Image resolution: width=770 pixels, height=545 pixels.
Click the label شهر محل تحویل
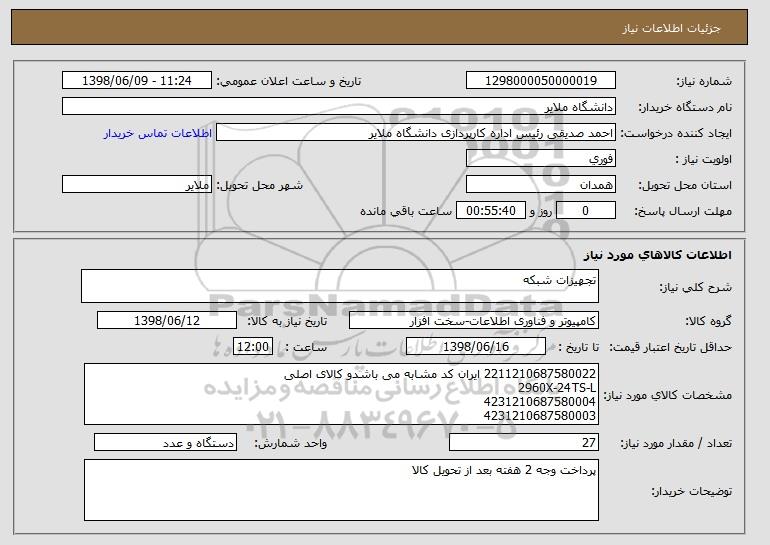[260, 185]
